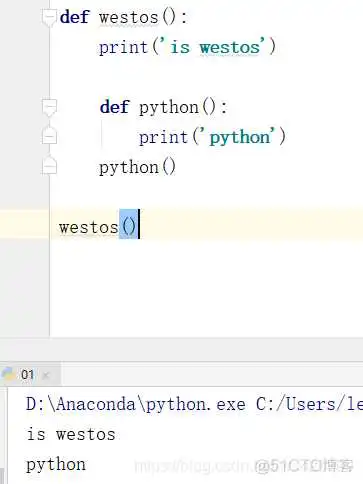
Task: Click the 'python' console output line
Action: [x=56, y=464]
